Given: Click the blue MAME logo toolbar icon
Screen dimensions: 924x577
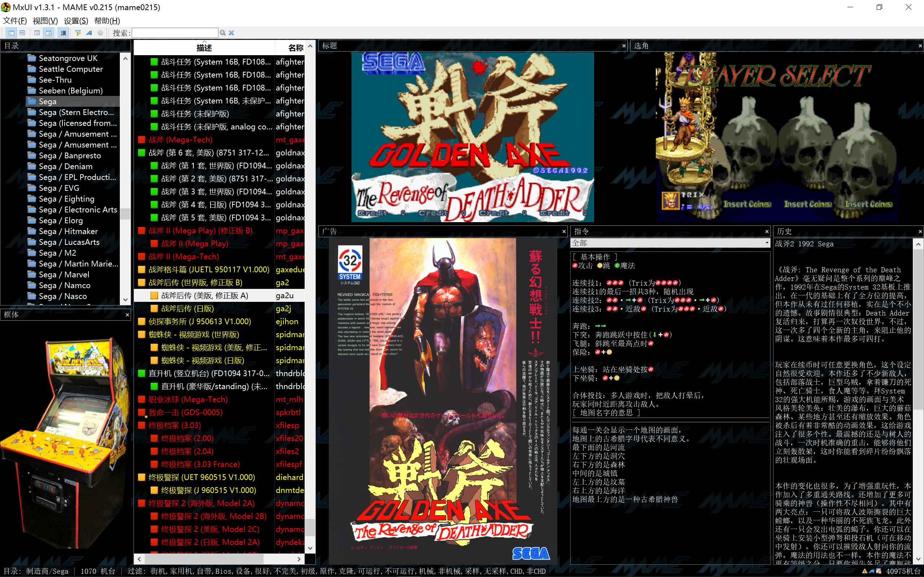Looking at the screenshot, I should (89, 33).
